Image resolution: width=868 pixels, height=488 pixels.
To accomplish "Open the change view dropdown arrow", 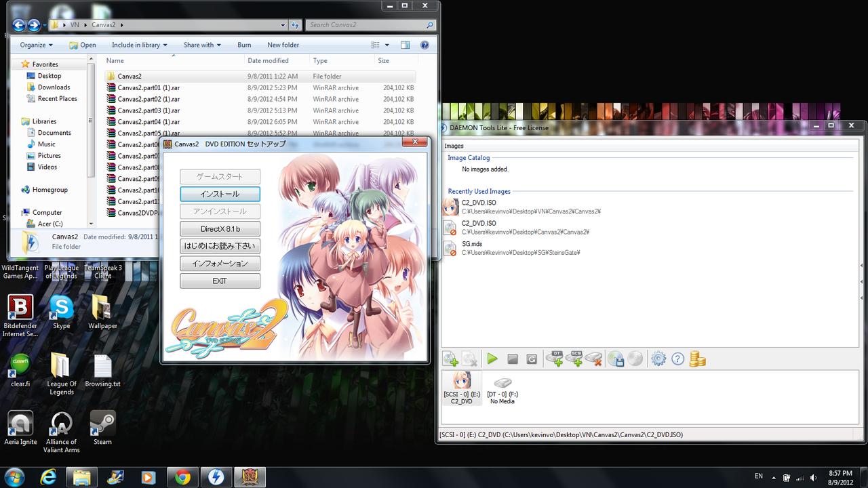I will pos(387,45).
